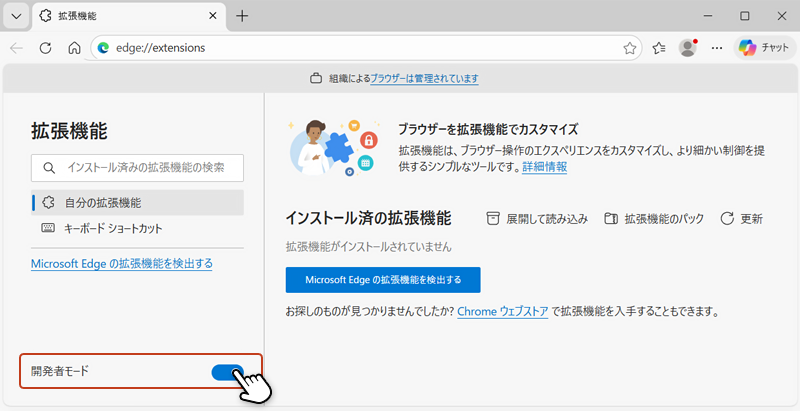
Task: Click the briefcase managed-by-organization icon
Action: (316, 79)
